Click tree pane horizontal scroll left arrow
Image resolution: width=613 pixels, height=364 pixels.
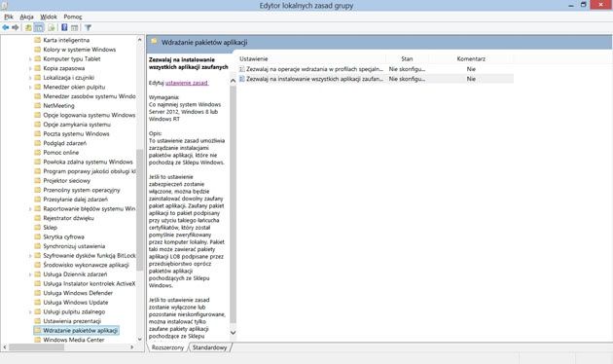click(5, 346)
